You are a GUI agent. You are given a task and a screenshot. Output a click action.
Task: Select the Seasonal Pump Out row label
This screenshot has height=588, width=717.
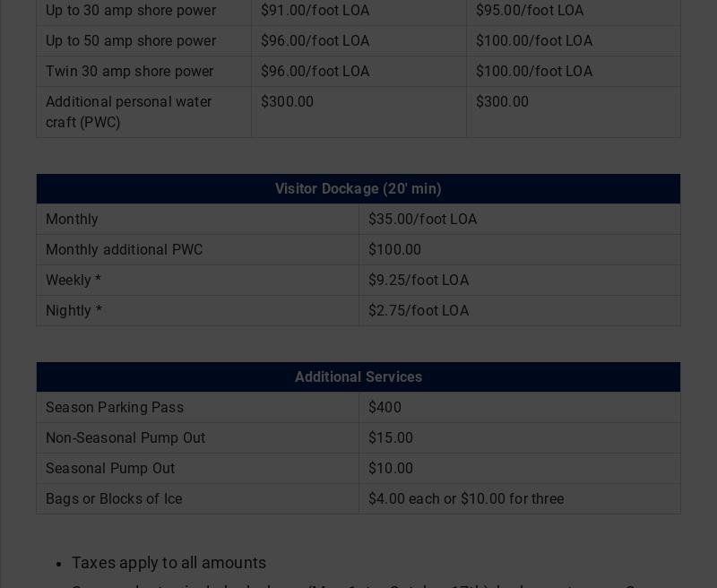point(110,469)
